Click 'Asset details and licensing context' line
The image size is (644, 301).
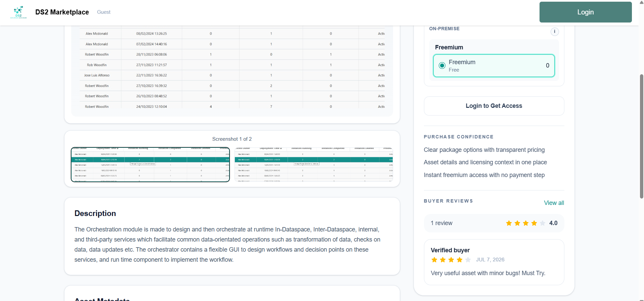pyautogui.click(x=485, y=162)
